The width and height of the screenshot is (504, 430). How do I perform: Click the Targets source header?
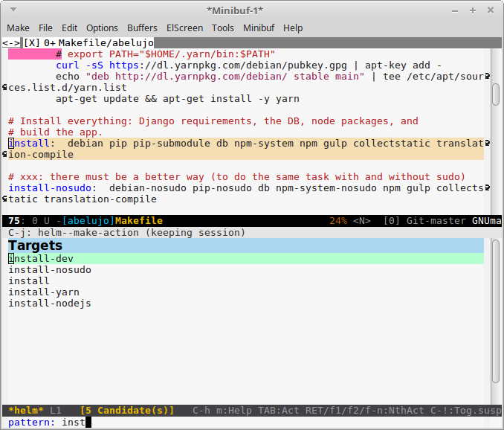36,246
